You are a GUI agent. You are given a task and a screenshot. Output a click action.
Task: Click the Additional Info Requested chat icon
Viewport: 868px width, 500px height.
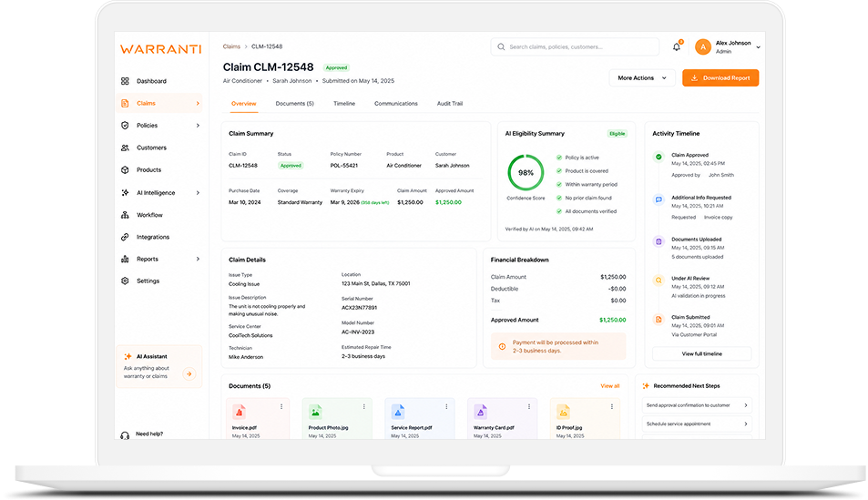pos(659,199)
